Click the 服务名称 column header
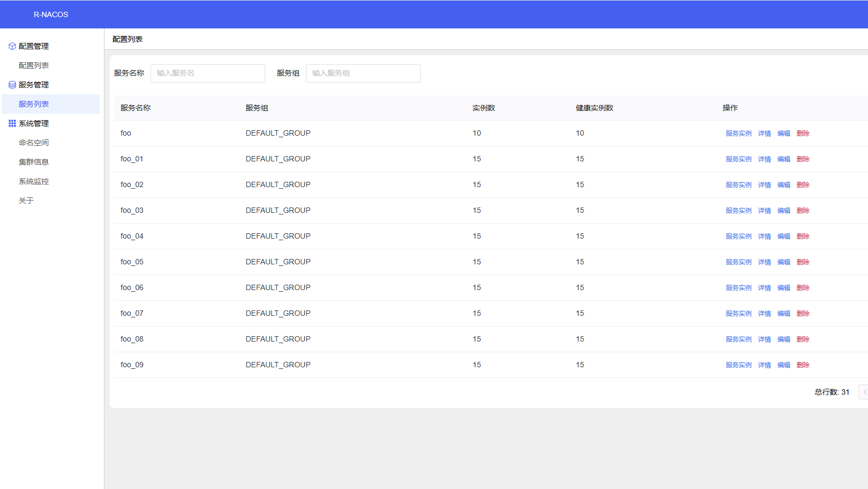Screen dimensions: 868x489 coord(136,108)
